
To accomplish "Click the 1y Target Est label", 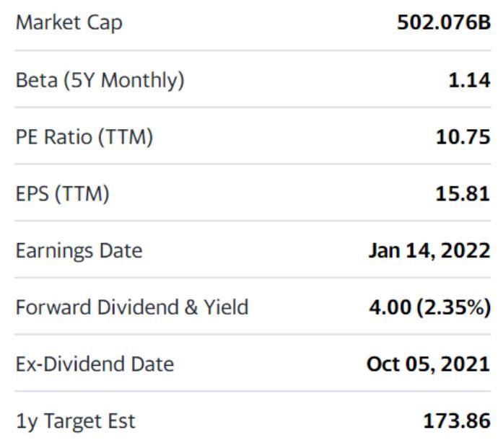I will point(75,421).
